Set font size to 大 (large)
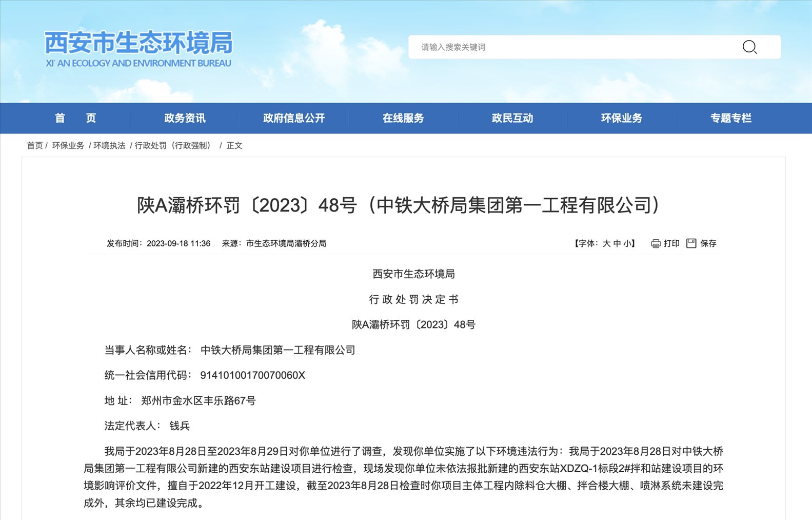The image size is (812, 520). coord(607,244)
